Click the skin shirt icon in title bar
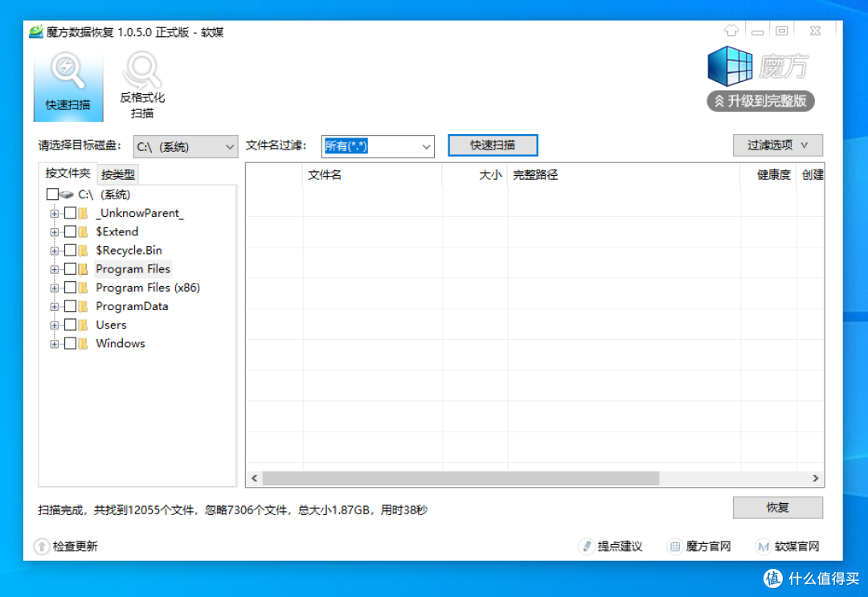The width and height of the screenshot is (868, 597). pyautogui.click(x=731, y=31)
